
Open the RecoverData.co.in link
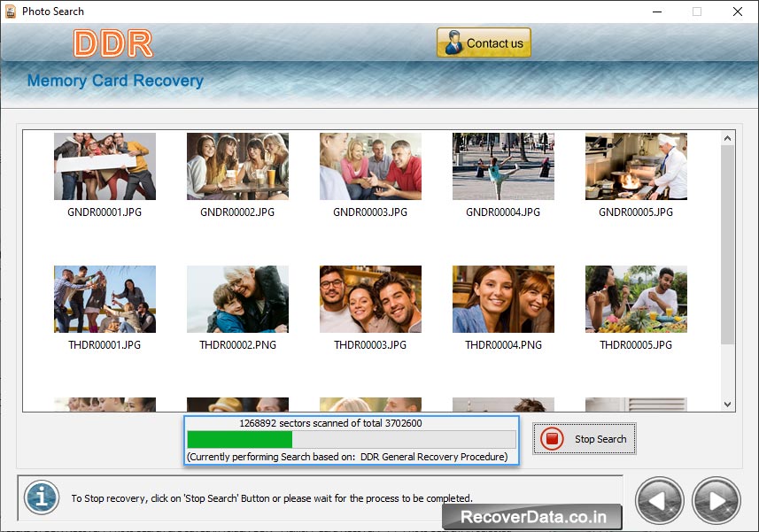tap(531, 517)
